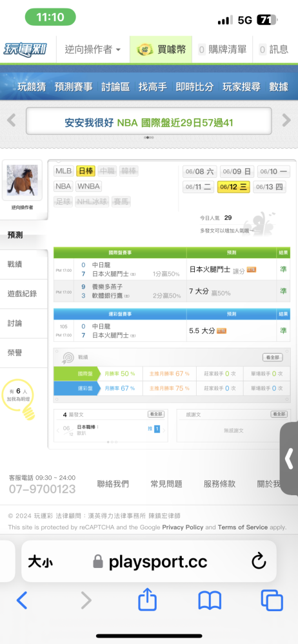
Task: Choose date 06/08 六
Action: (x=199, y=171)
